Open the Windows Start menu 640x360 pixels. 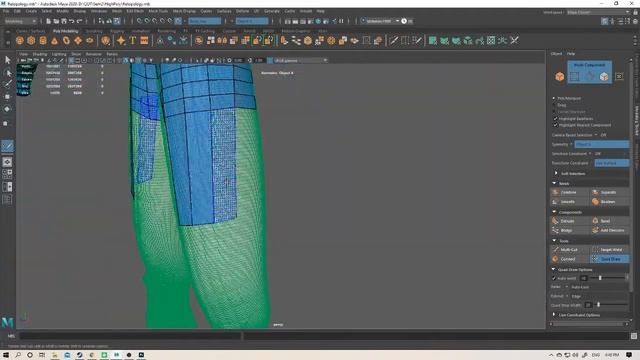tap(6, 355)
